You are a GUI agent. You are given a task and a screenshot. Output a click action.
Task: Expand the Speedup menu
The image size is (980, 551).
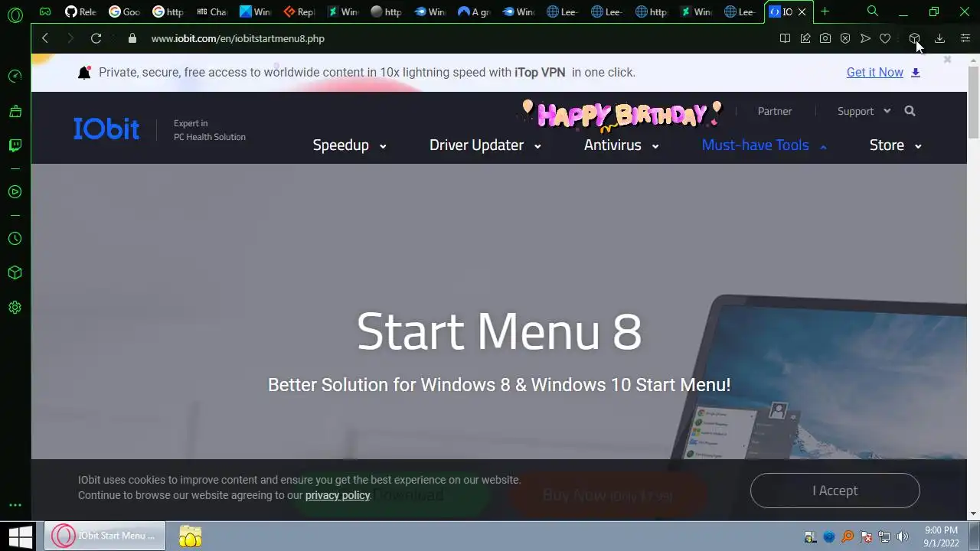(x=349, y=145)
